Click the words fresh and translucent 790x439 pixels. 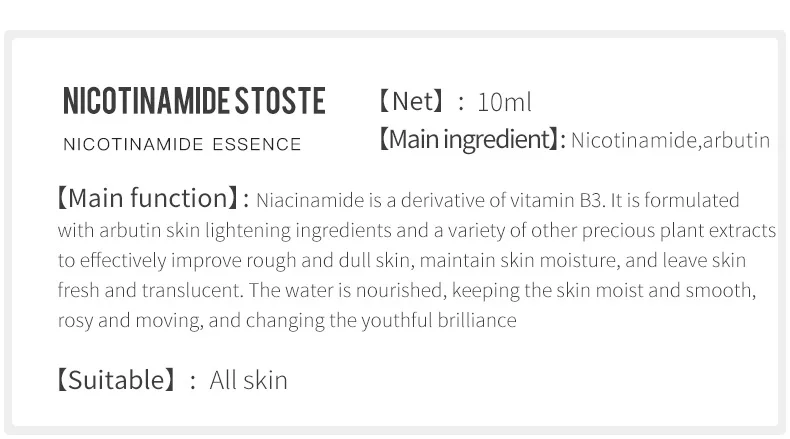point(149,290)
